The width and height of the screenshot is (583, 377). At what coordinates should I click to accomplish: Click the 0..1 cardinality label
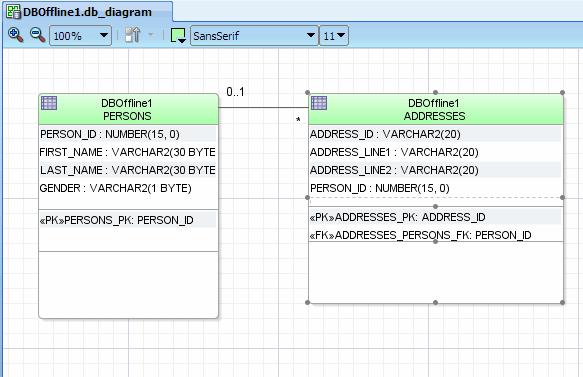point(235,92)
